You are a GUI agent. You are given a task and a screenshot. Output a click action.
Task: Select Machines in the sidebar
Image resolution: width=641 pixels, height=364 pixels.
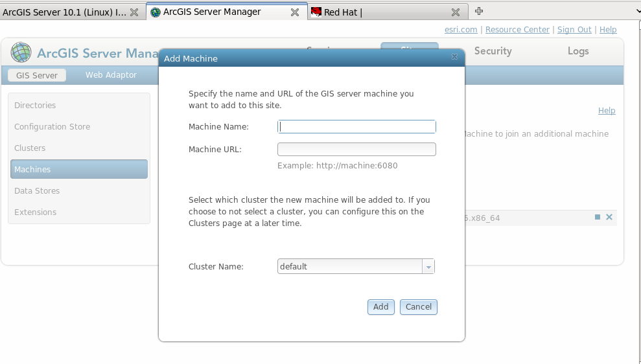pyautogui.click(x=79, y=169)
